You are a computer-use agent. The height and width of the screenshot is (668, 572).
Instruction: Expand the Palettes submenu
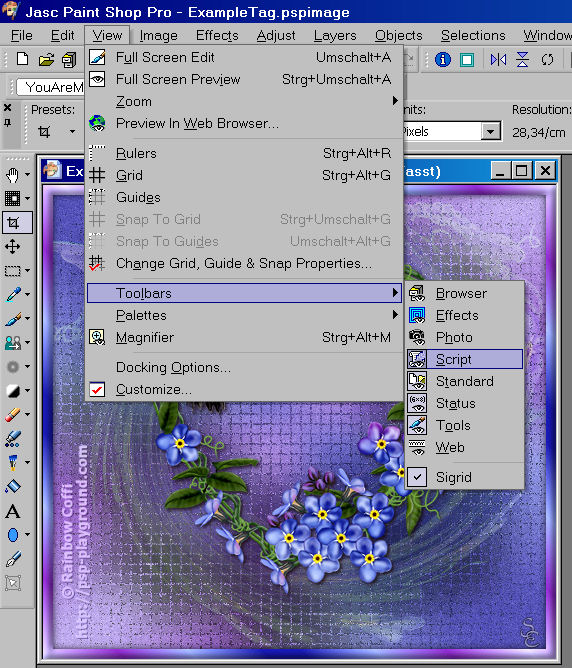[244, 315]
